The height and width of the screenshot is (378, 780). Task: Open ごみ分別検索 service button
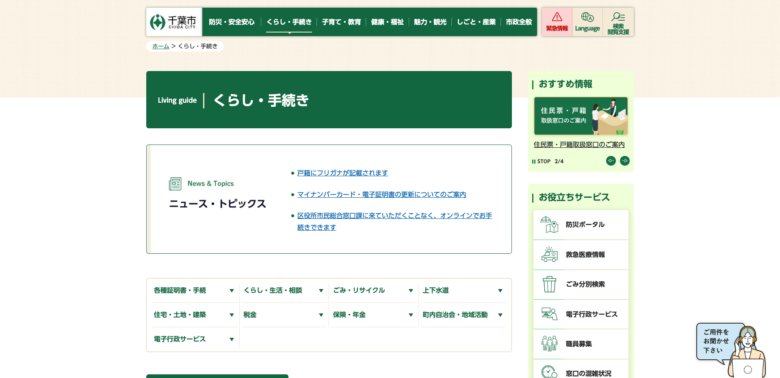(581, 284)
